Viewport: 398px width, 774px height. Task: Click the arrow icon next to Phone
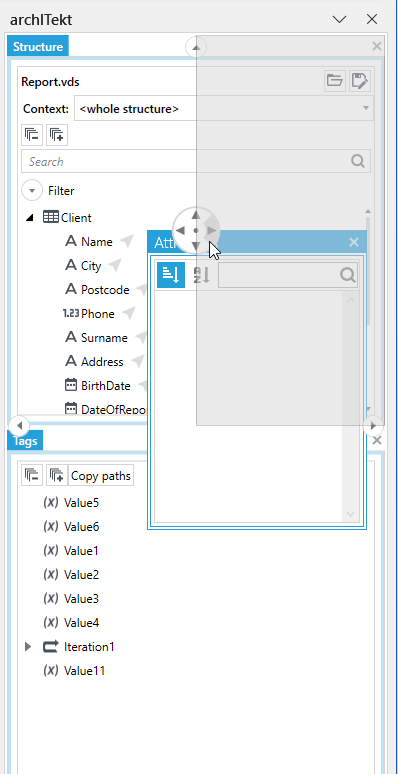[129, 313]
